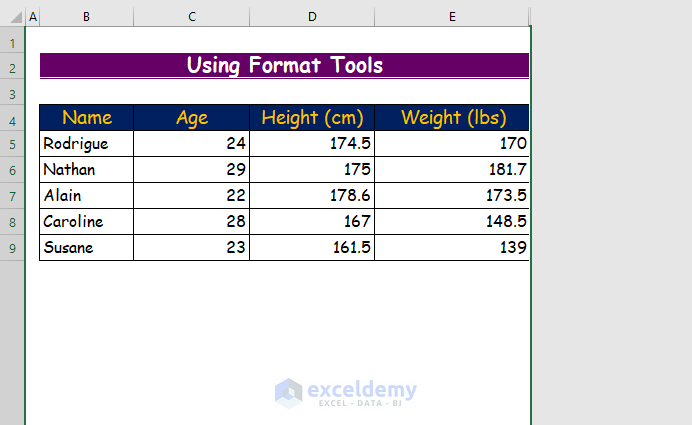Select the Name header cell
Viewport: 692px width, 425px height.
86,118
